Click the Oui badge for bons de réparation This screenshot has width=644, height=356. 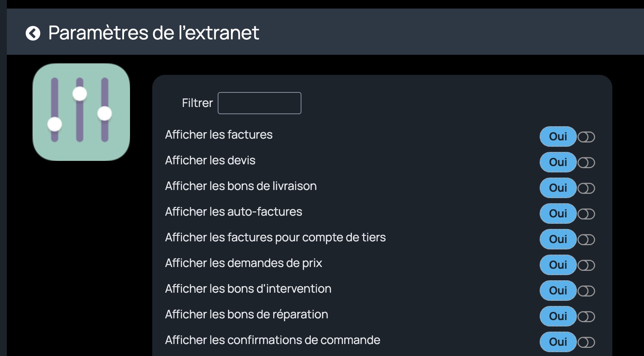pos(558,316)
